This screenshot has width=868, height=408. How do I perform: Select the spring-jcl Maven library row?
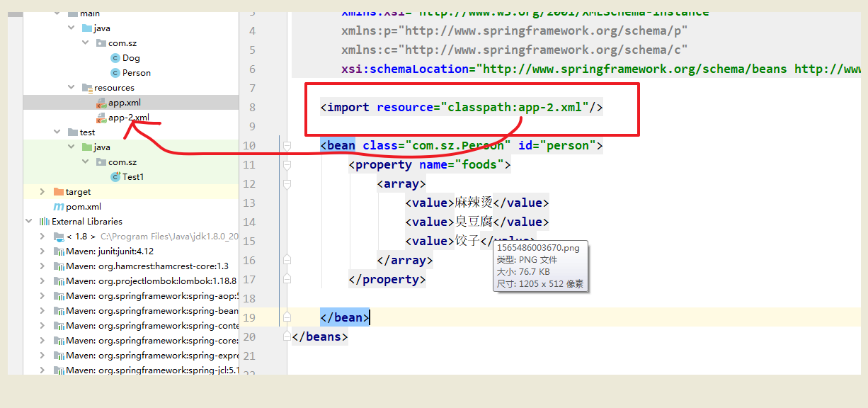(152, 370)
